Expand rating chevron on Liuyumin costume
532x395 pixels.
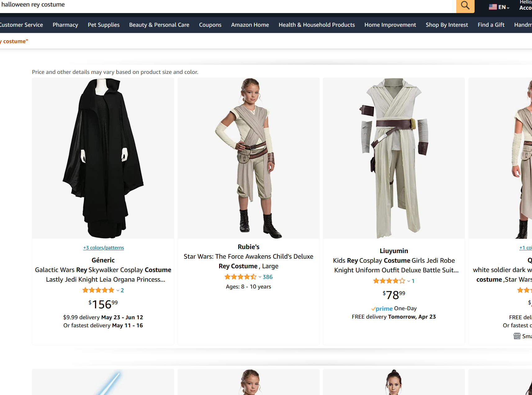coord(409,281)
